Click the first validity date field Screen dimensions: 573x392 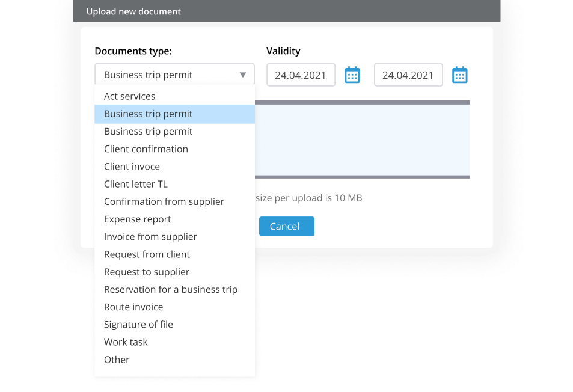301,75
